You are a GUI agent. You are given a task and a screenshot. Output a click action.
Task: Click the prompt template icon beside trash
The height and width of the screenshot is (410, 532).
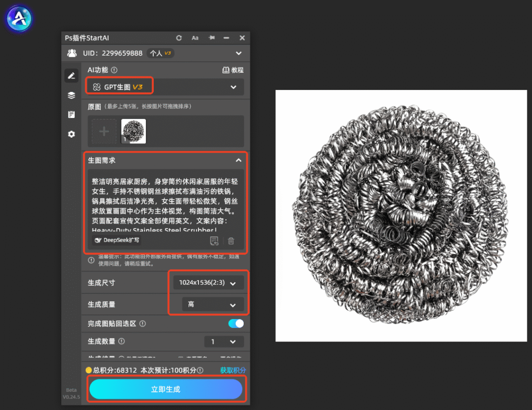(214, 241)
